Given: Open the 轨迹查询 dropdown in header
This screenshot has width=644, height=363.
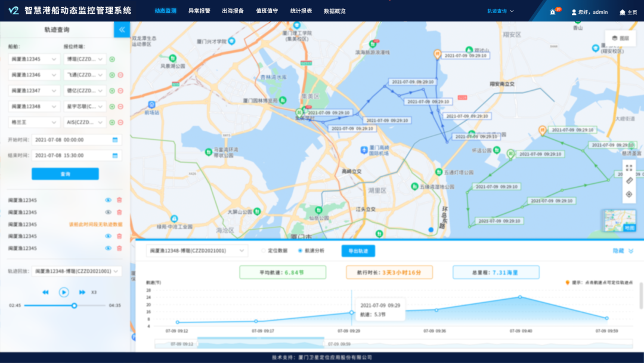Looking at the screenshot, I should tap(500, 11).
